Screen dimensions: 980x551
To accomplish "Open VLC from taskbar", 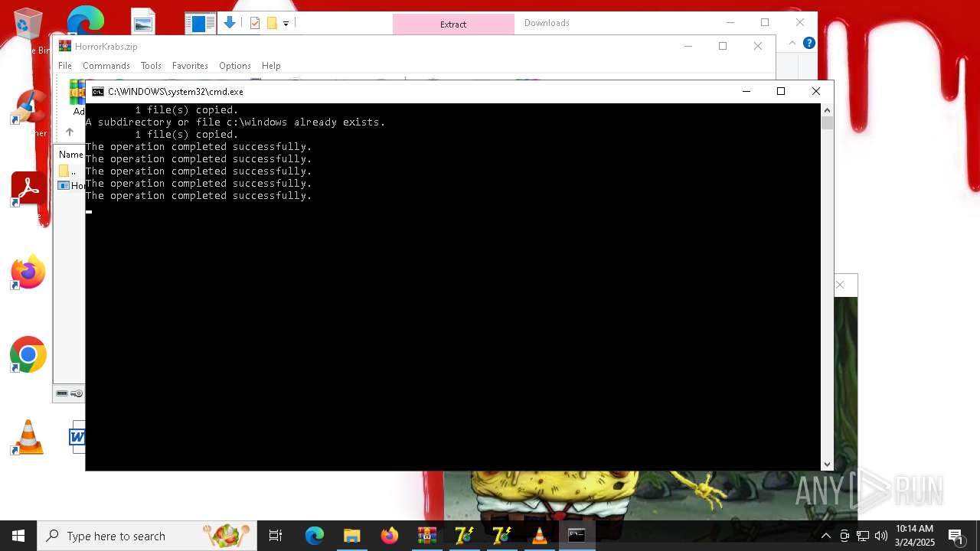I will point(540,536).
